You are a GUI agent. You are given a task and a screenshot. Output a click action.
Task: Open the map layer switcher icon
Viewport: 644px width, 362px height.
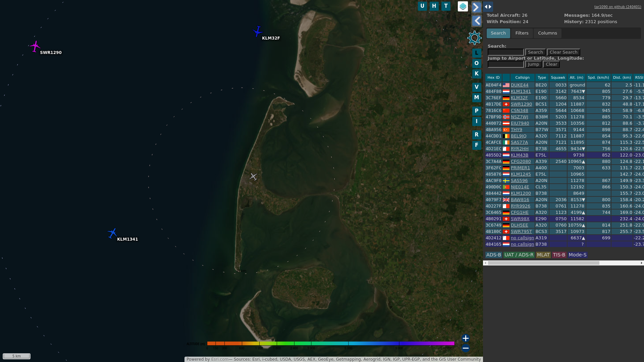tap(463, 6)
